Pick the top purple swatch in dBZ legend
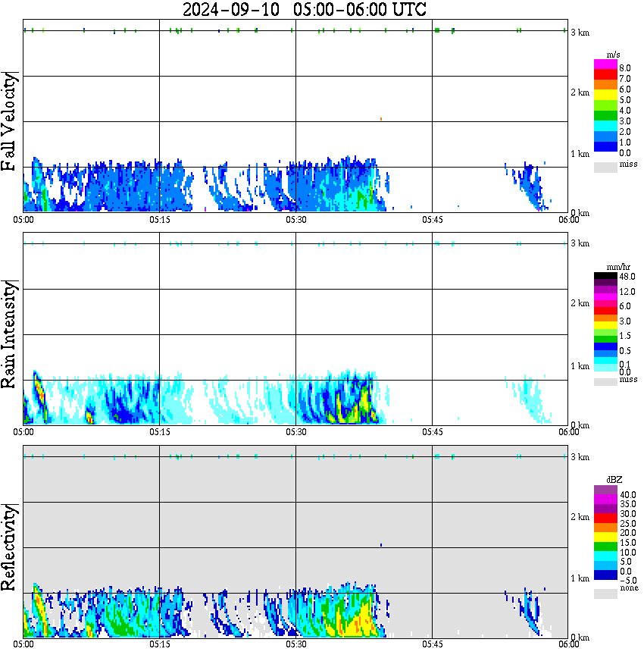Screen dimensions: 644x658 click(605, 490)
